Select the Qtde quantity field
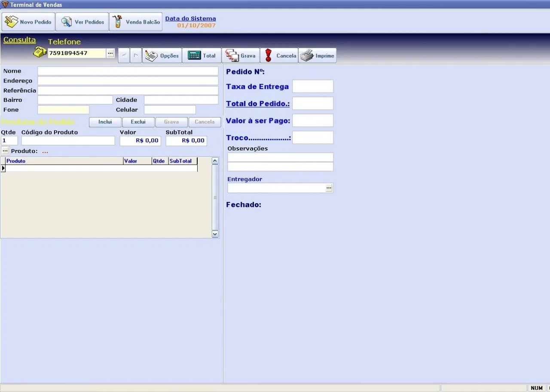The image size is (550, 392). click(x=9, y=141)
